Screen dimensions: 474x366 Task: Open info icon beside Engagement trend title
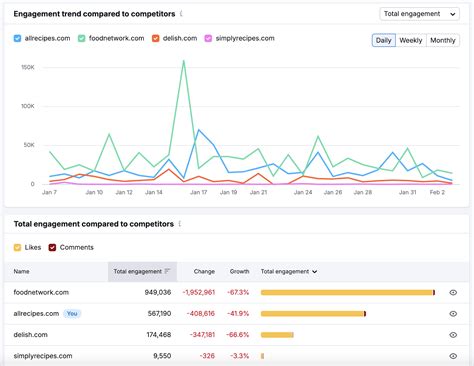click(x=181, y=14)
